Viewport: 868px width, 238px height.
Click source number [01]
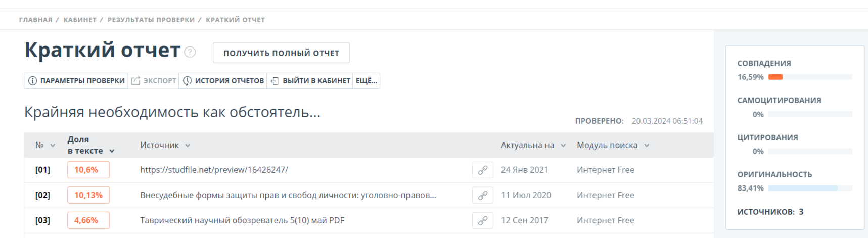click(x=42, y=170)
